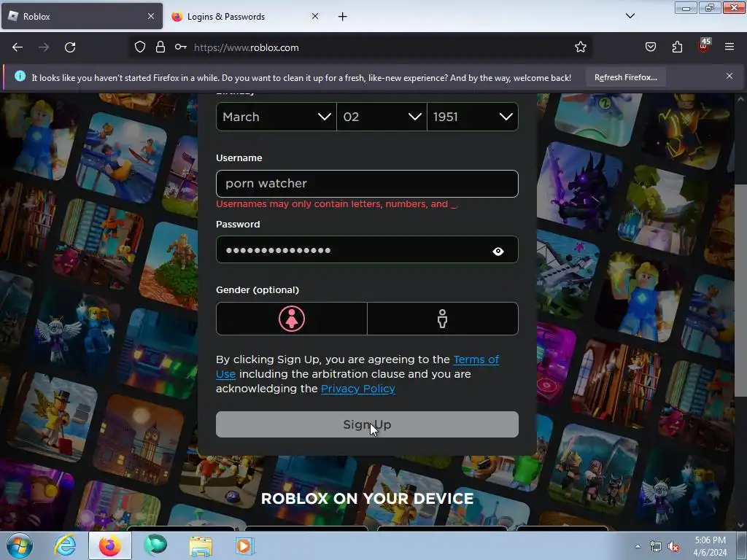This screenshot has width=747, height=560.
Task: Click the Firefox taskbar icon
Action: pos(110,545)
